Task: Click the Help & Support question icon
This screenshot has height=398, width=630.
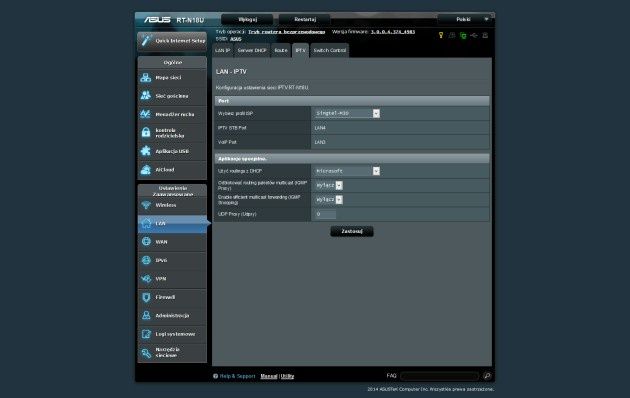Action: click(215, 376)
